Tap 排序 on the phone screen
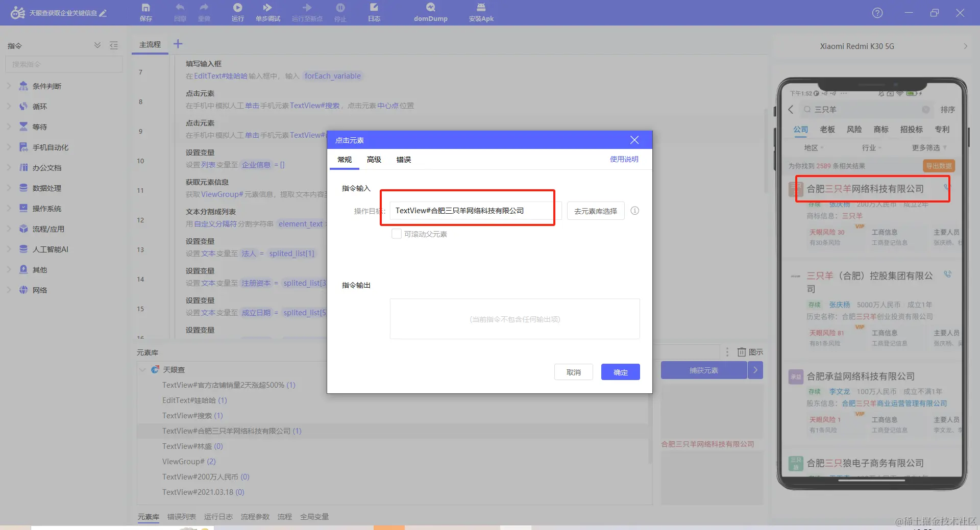 point(948,110)
